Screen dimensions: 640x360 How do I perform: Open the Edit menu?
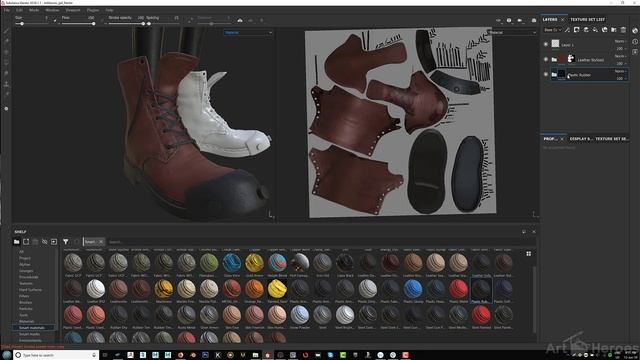[x=20, y=10]
